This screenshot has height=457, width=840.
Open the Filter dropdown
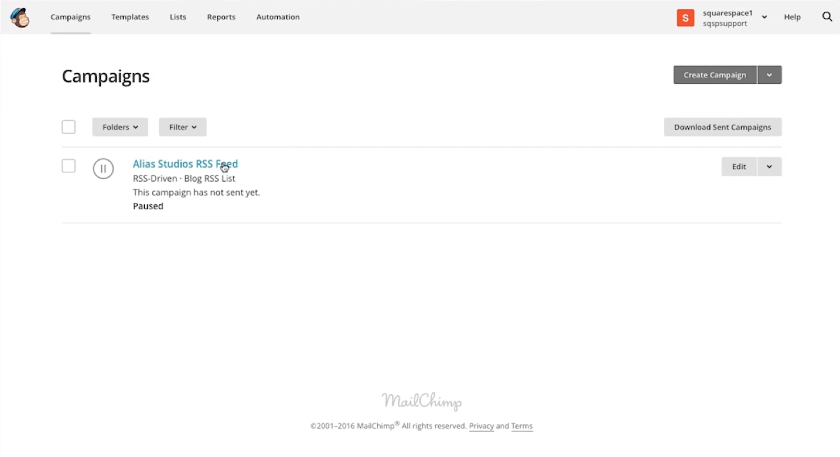(x=183, y=127)
